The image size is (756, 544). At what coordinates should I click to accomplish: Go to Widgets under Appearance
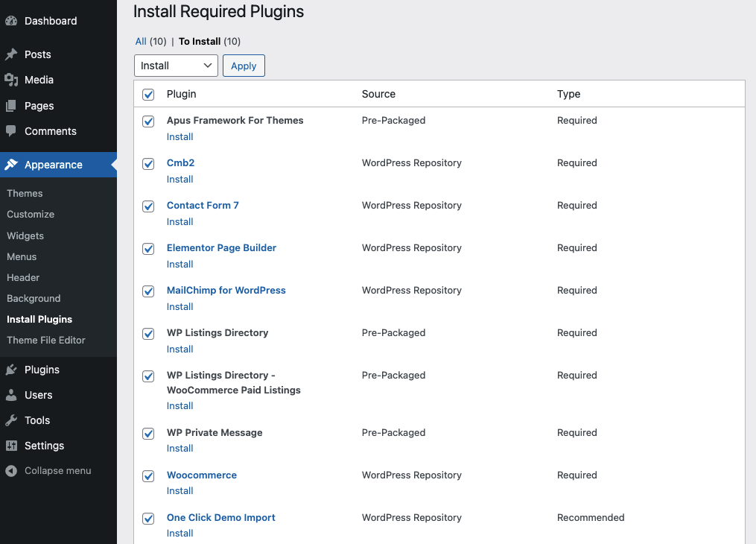25,235
